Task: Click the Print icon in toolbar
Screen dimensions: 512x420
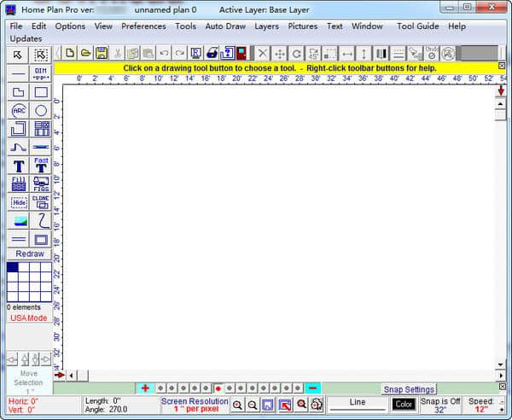Action: click(x=212, y=53)
